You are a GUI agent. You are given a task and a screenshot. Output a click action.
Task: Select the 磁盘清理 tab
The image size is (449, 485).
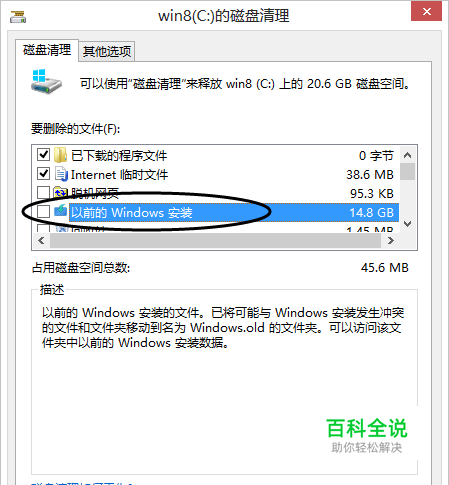pyautogui.click(x=47, y=50)
